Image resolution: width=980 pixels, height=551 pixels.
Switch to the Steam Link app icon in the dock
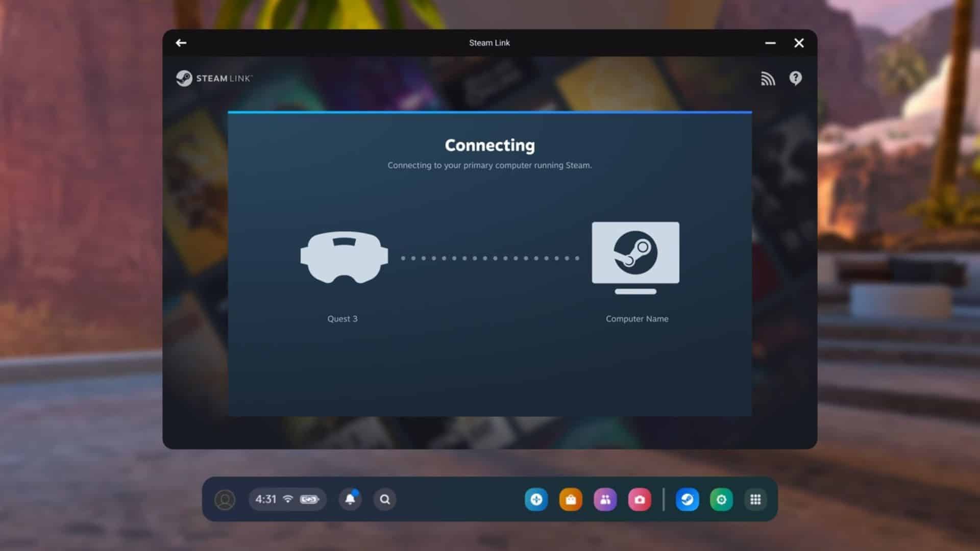pos(687,499)
